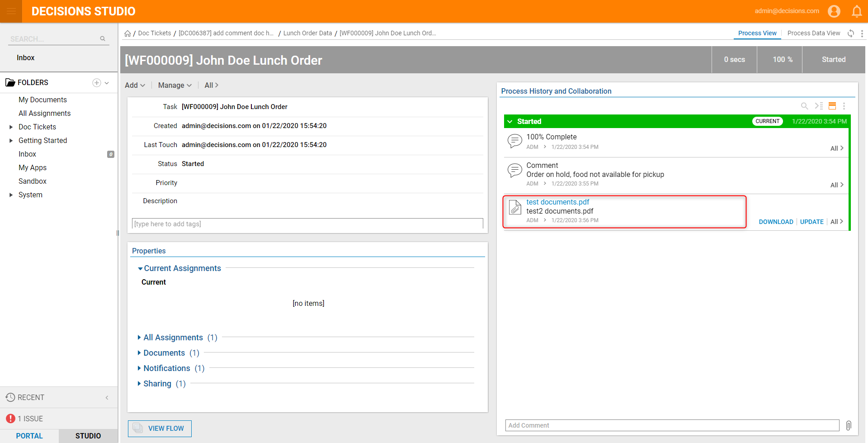This screenshot has height=443, width=868.
Task: Refresh the page with the refresh icon
Action: [x=851, y=33]
